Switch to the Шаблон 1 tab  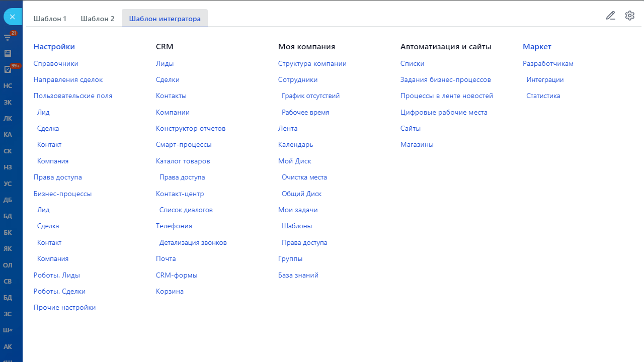click(50, 19)
